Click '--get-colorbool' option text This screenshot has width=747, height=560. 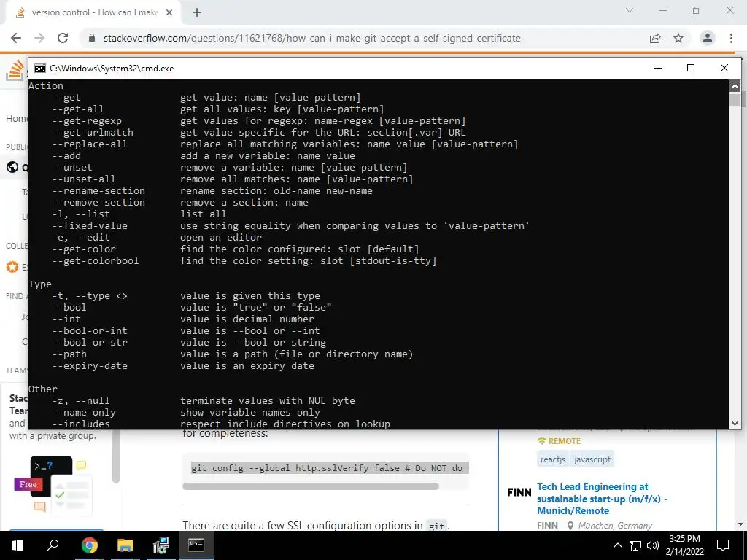(96, 261)
